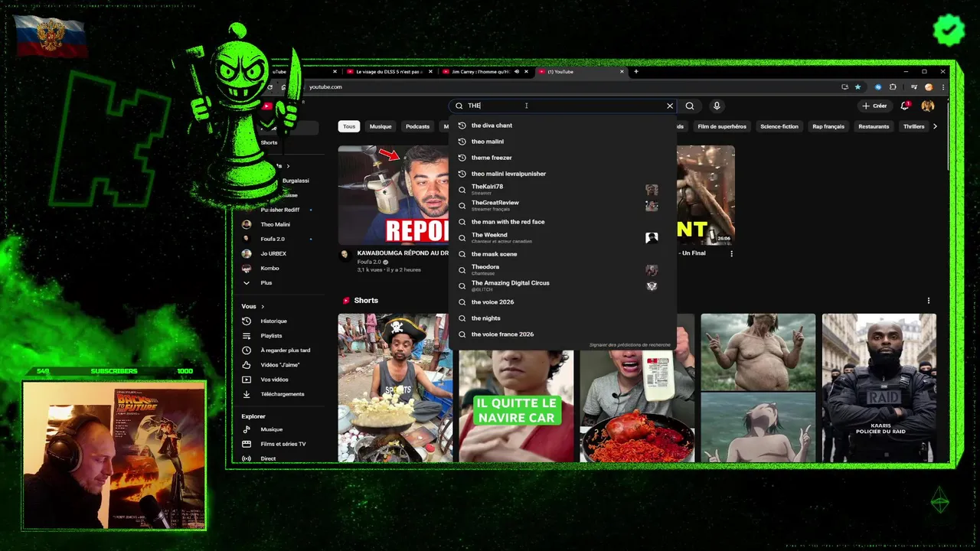The width and height of the screenshot is (980, 551).
Task: Show more filter chips with right chevron
Action: [x=935, y=126]
